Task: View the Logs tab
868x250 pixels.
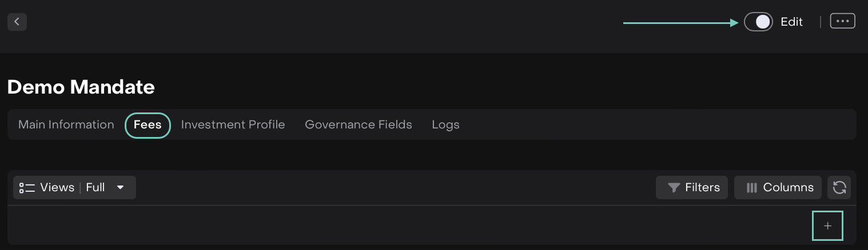Action: pos(445,124)
